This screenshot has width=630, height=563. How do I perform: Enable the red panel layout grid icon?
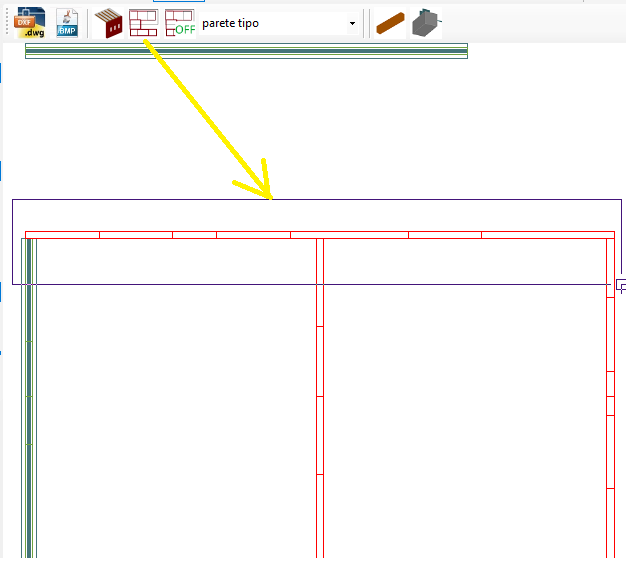(143, 22)
